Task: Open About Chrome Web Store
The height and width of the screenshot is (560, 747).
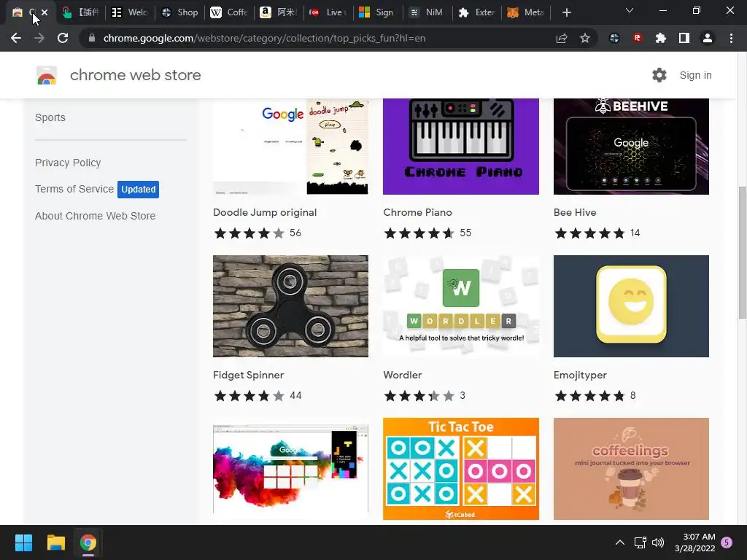Action: pos(96,216)
